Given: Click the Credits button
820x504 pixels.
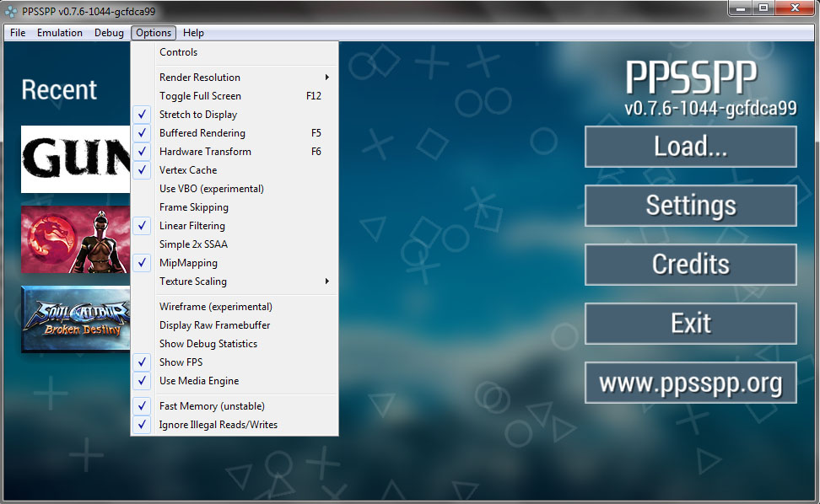Looking at the screenshot, I should coord(690,265).
